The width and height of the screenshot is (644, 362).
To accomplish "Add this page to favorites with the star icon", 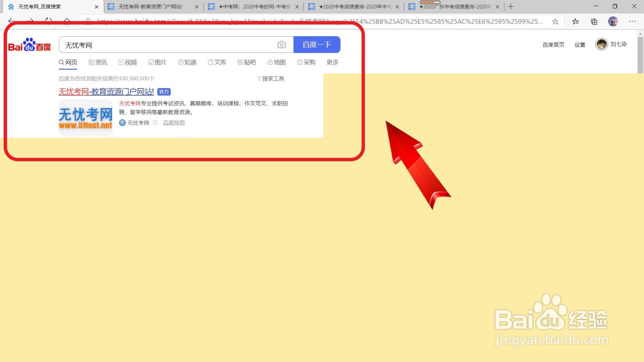I will [555, 22].
